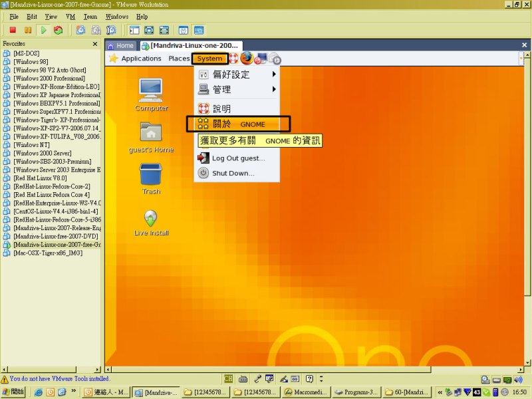Open the Edit menu
Image resolution: width=532 pixels, height=399 pixels.
[32, 16]
